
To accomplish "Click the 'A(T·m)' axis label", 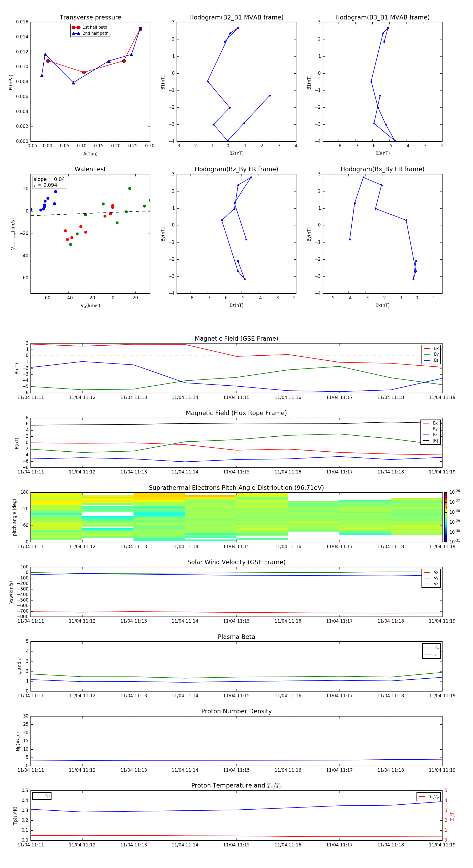I will pos(90,154).
